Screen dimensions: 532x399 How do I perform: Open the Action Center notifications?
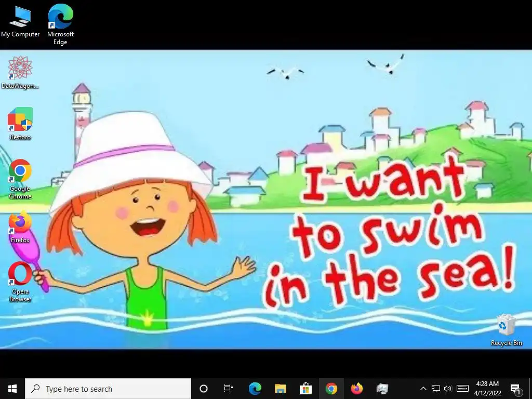point(516,389)
